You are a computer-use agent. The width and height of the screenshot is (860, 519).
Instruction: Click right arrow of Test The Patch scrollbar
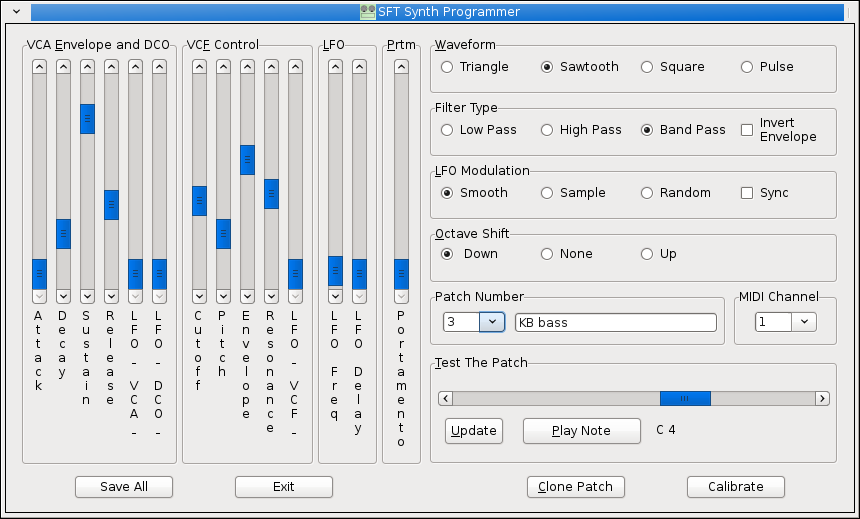click(x=822, y=398)
